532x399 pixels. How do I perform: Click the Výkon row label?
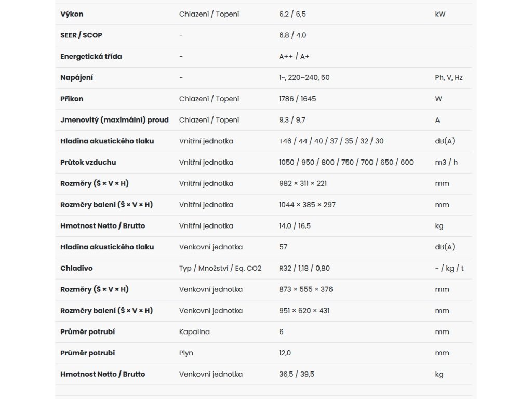coord(72,14)
